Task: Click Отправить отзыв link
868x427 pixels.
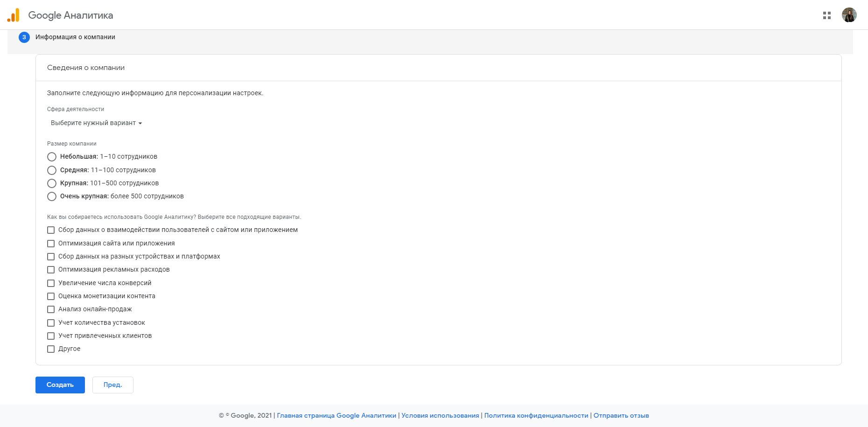Action: pyautogui.click(x=621, y=415)
